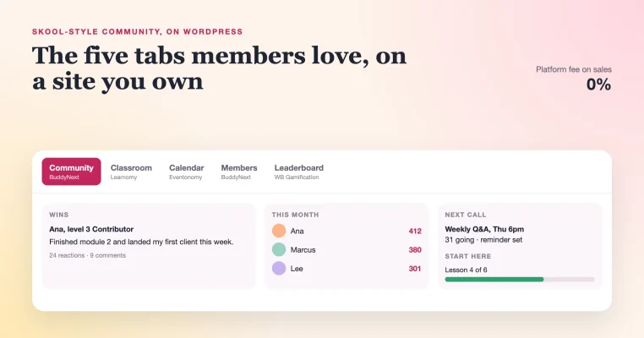Click 'Skool-style community, on WordPress' tagline

pyautogui.click(x=137, y=31)
